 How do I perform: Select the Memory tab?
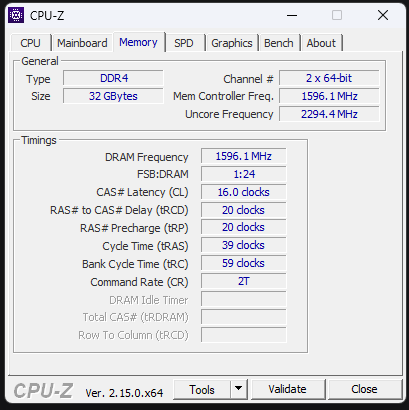[138, 42]
